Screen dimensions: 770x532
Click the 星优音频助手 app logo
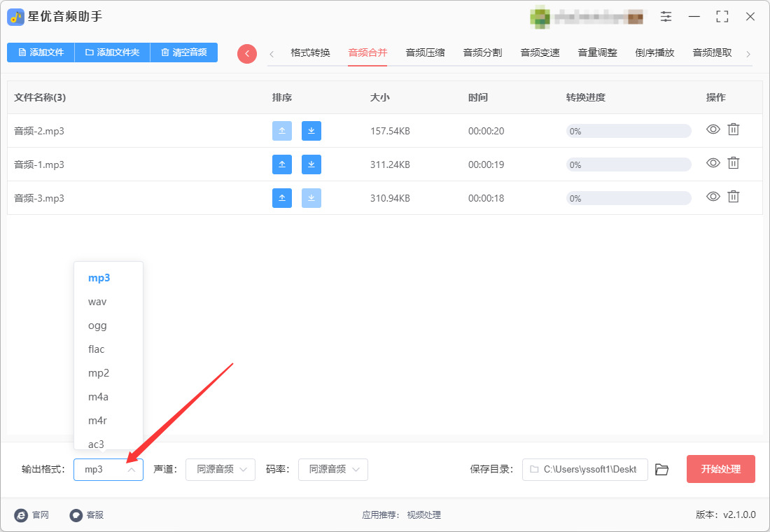coord(15,17)
